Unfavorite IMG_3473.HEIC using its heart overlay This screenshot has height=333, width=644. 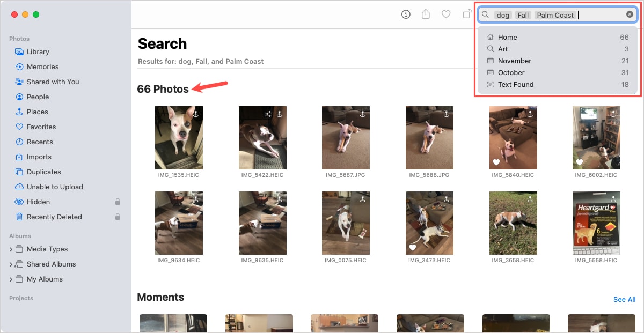click(x=412, y=247)
